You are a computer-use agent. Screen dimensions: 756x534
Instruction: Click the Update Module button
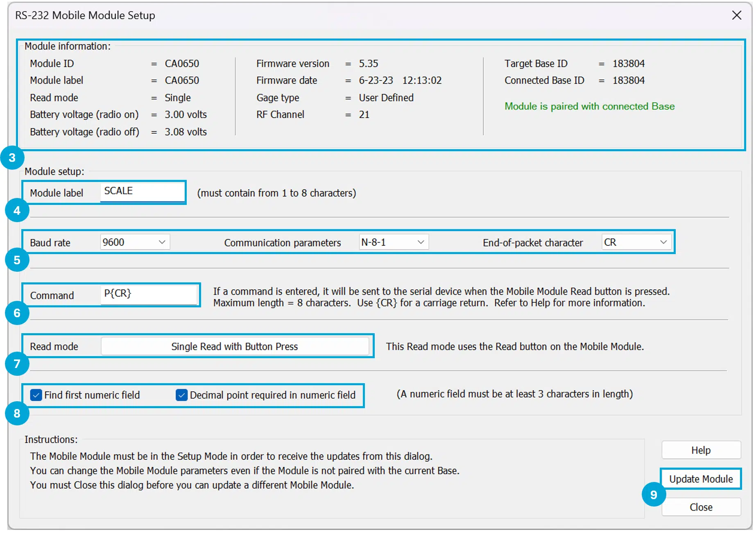tap(701, 479)
